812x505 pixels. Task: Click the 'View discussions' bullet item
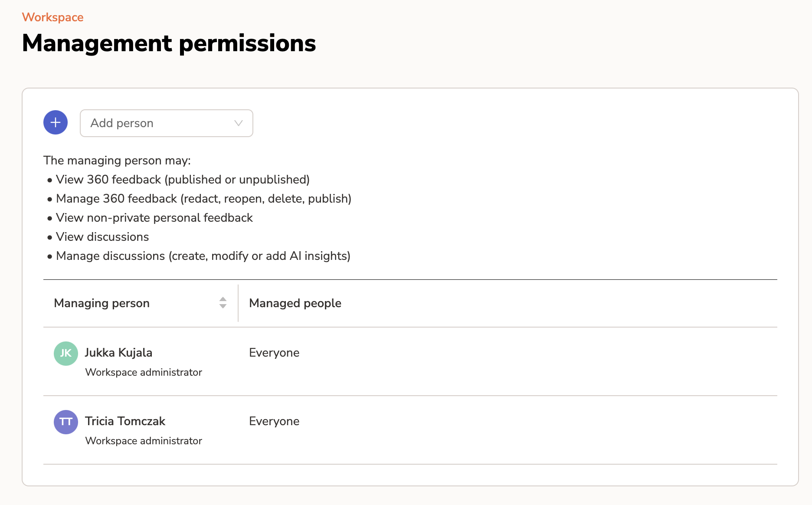click(102, 237)
